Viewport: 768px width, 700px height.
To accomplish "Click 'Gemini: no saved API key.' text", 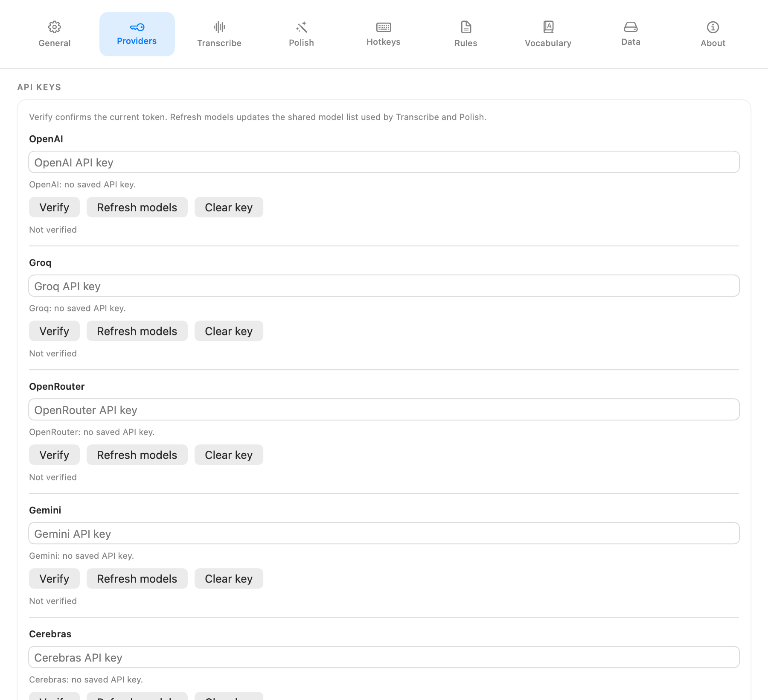I will pyautogui.click(x=81, y=556).
